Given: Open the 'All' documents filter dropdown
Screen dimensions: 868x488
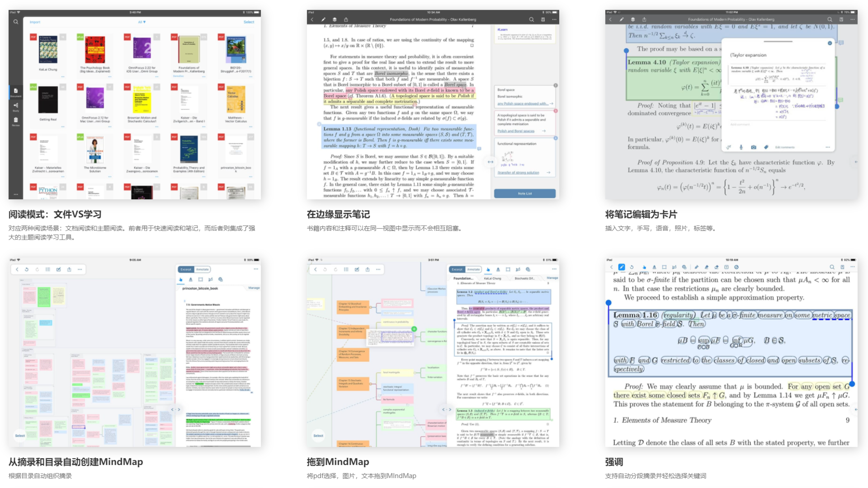Looking at the screenshot, I should point(141,22).
